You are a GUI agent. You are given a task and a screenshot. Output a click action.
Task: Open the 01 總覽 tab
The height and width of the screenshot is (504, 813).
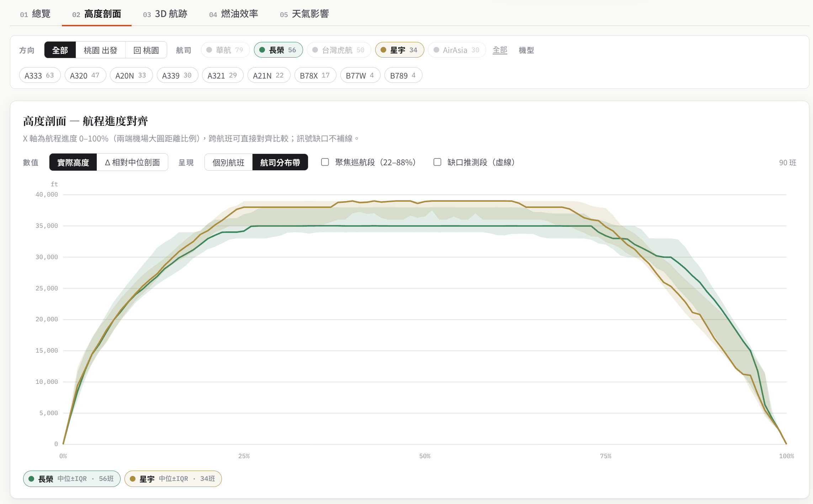[x=35, y=14]
